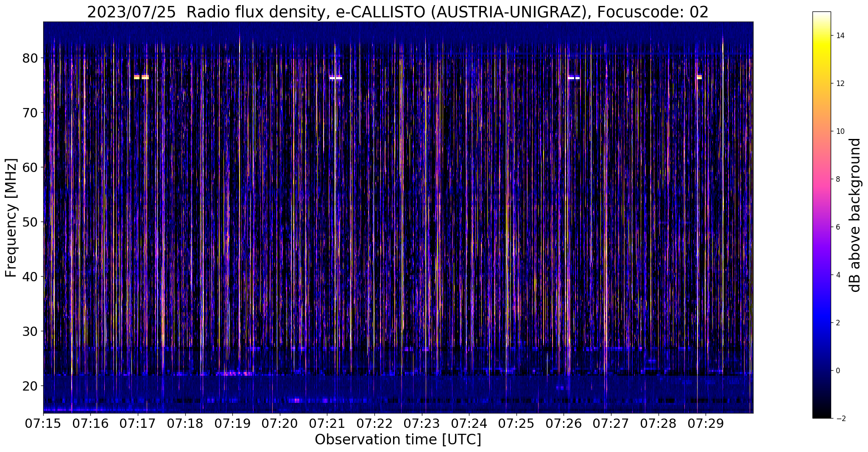Click the 07:18 time tick label
The width and height of the screenshot is (868, 452).
click(185, 424)
